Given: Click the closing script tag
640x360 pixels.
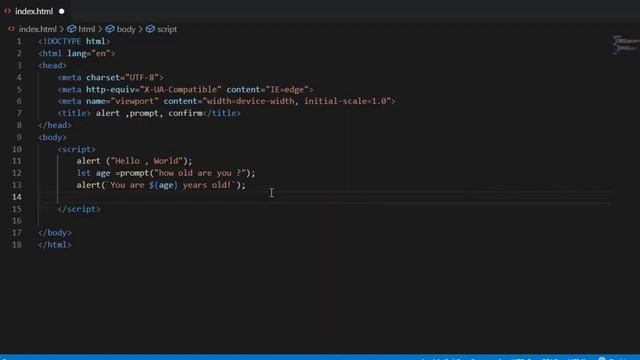Looking at the screenshot, I should click(79, 209).
